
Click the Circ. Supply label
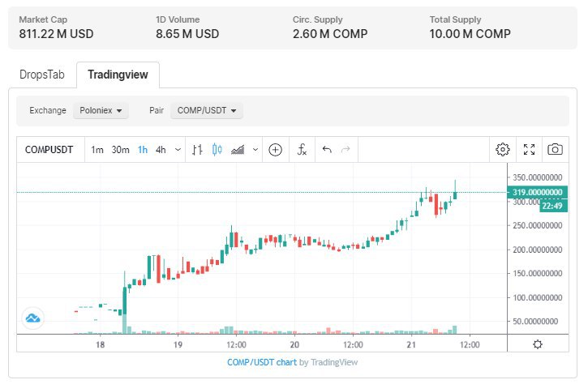tap(318, 19)
